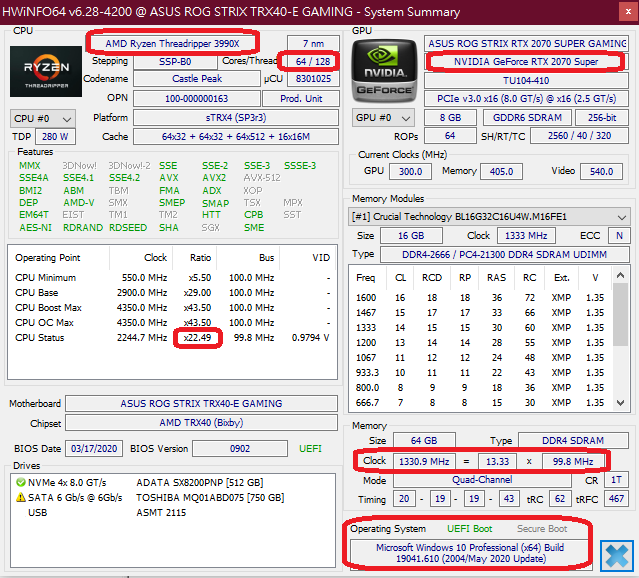Click the memory timings scrollbar down arrow
639x578 pixels.
pyautogui.click(x=621, y=403)
